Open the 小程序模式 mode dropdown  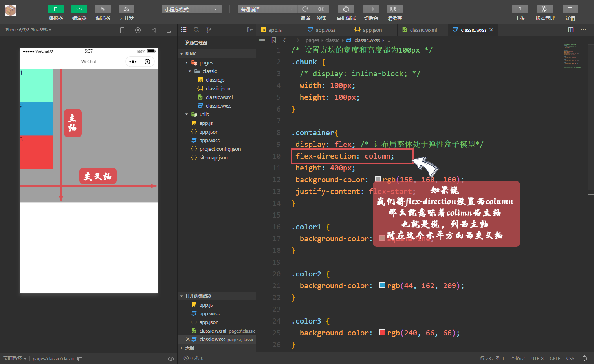click(x=191, y=9)
